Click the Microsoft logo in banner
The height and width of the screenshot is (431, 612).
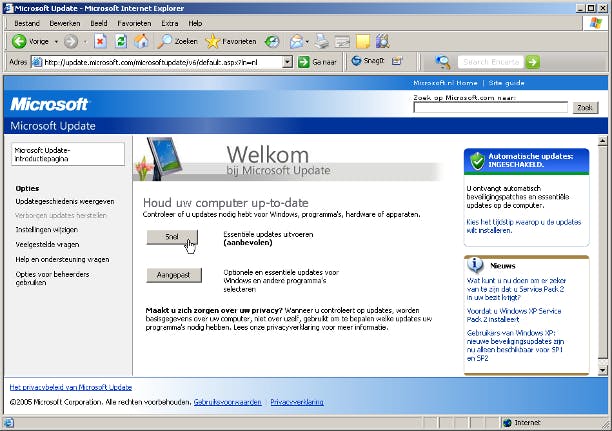[x=50, y=104]
